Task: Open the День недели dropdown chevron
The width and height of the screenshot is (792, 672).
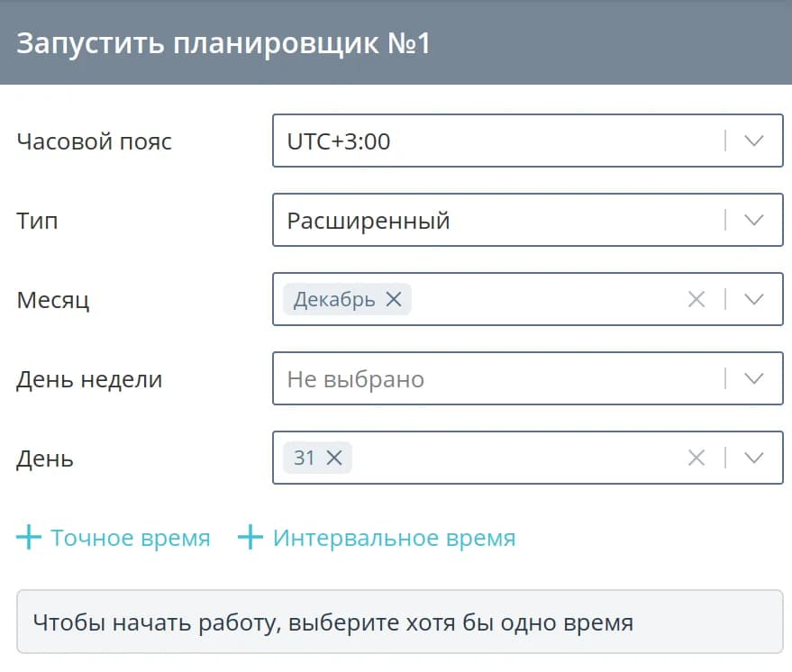Action: 754,379
